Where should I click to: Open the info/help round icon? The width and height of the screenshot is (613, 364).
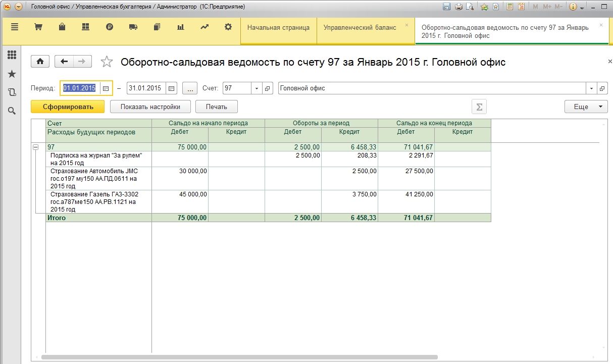coord(573,7)
